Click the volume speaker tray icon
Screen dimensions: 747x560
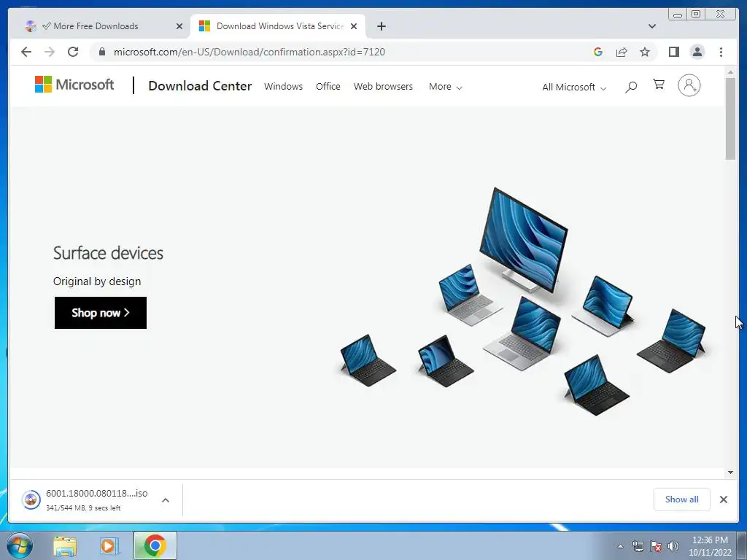click(x=673, y=546)
